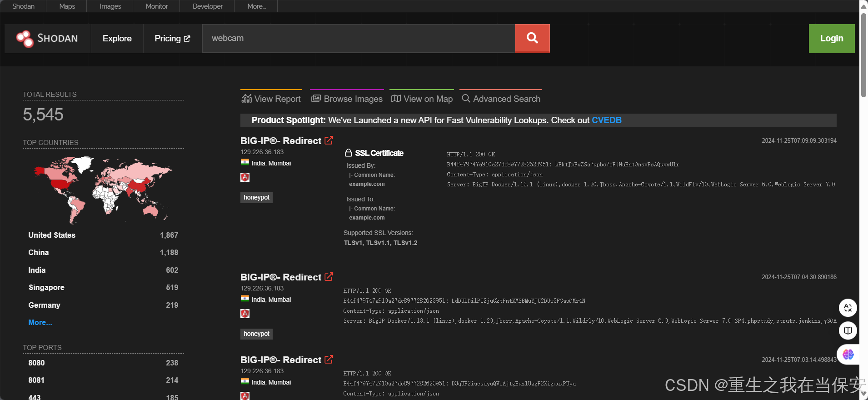Click the floating book reader round button

tap(848, 330)
